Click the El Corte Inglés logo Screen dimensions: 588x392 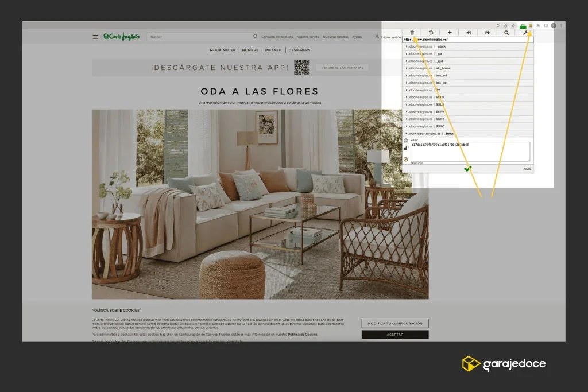coord(122,36)
